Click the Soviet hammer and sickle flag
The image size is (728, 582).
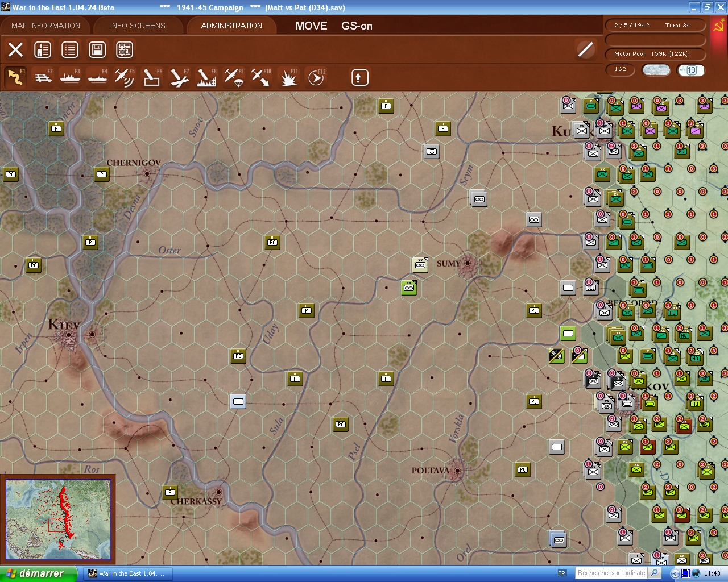(x=719, y=27)
